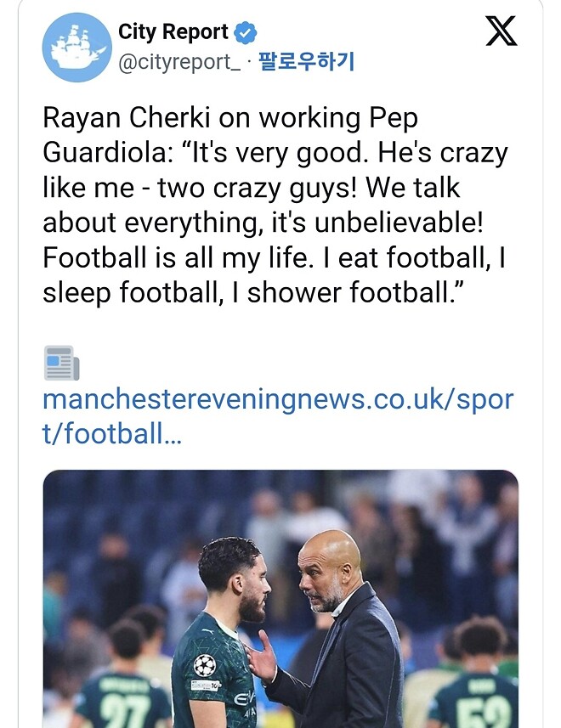This screenshot has width=561, height=728.
Task: Open the X logo
Action: coord(501,31)
